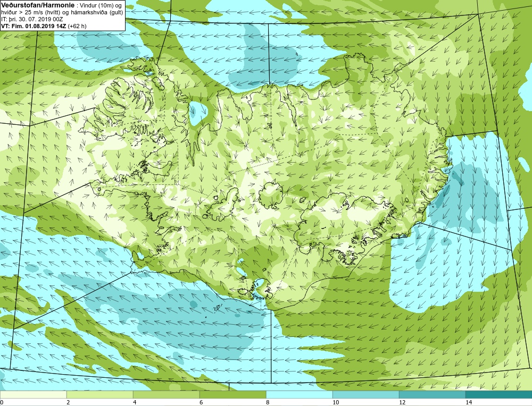Click the scale label '10'
Image resolution: width=532 pixels, height=406 pixels.
coord(336,402)
